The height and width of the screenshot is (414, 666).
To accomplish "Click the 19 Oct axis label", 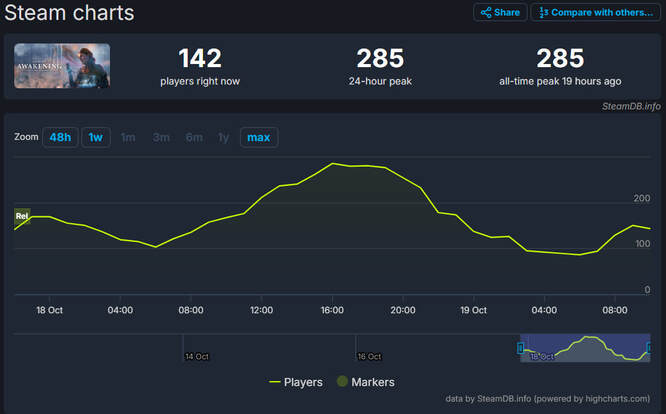I will (473, 310).
